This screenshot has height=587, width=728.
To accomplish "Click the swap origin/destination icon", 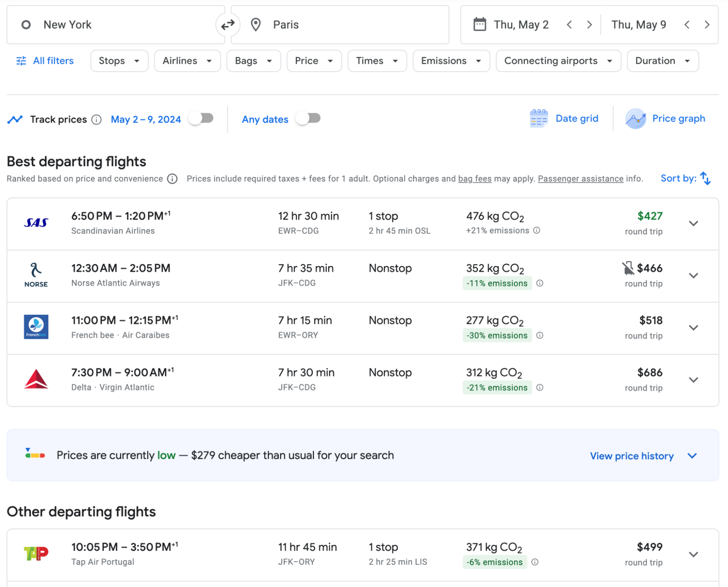I will pyautogui.click(x=228, y=24).
